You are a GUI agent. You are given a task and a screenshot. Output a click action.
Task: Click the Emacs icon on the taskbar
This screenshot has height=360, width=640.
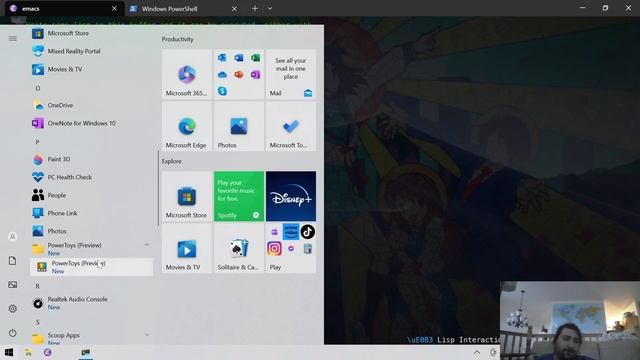tap(47, 352)
